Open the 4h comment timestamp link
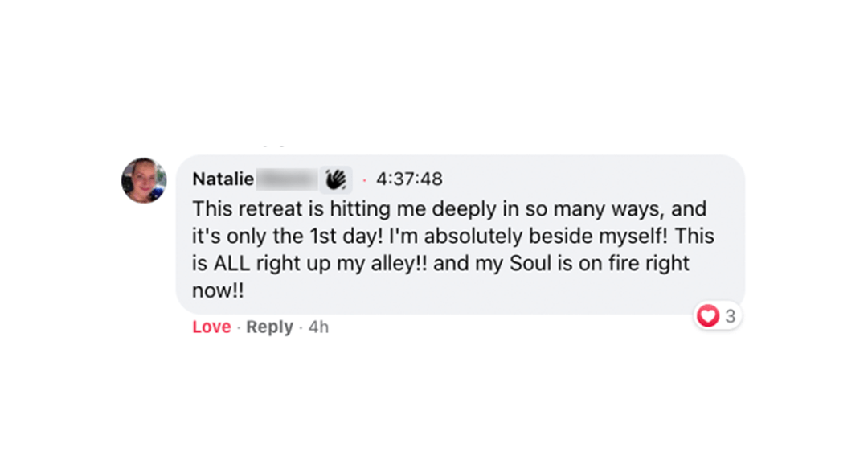This screenshot has width=868, height=469. pos(318,327)
